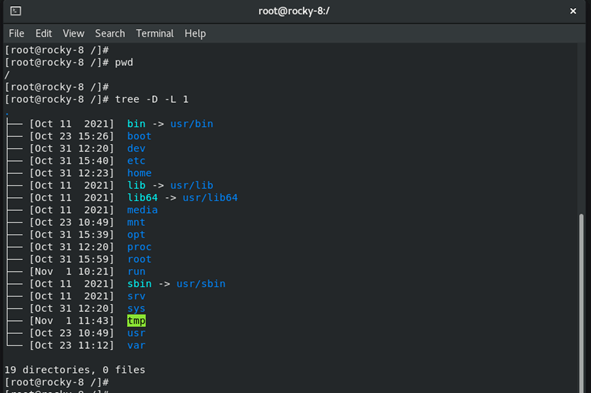Click the highlighted 'tmp' directory name
591x393 pixels.
tap(136, 321)
